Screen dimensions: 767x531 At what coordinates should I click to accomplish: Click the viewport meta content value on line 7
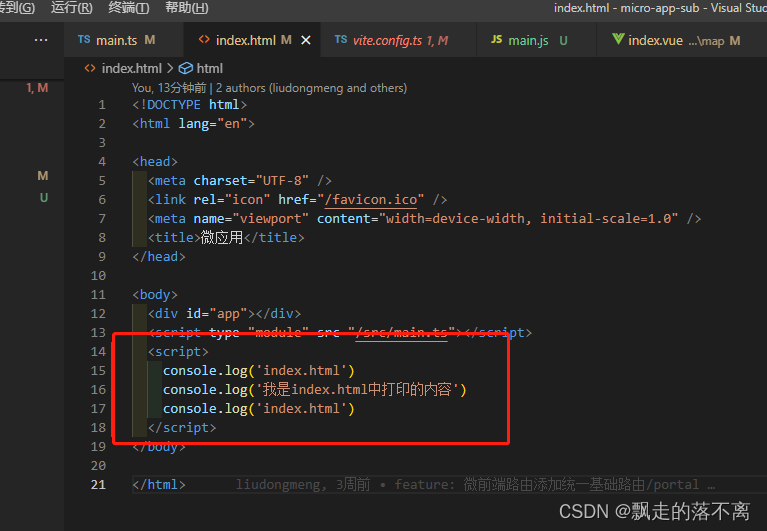tap(528, 219)
